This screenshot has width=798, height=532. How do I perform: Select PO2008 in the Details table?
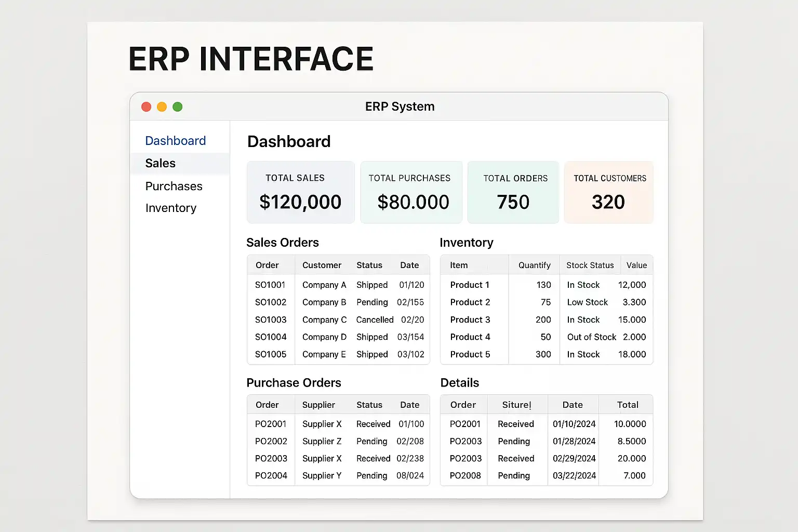pos(465,475)
